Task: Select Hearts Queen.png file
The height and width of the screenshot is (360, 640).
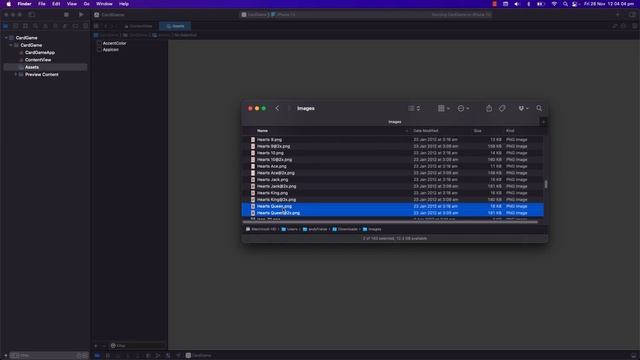Action: [x=393, y=206]
